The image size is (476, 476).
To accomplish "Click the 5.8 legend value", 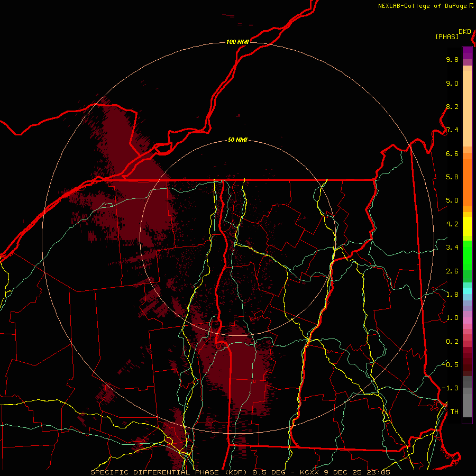I will pyautogui.click(x=452, y=177).
